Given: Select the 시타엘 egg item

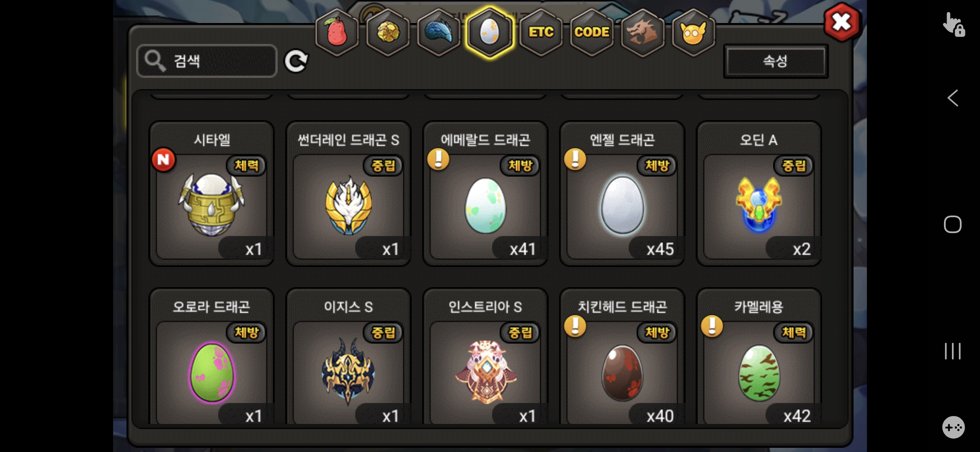Looking at the screenshot, I should (x=211, y=194).
